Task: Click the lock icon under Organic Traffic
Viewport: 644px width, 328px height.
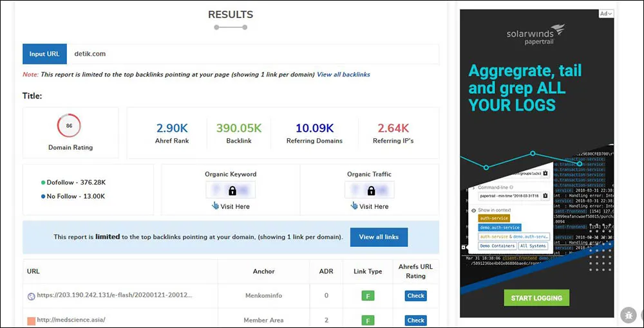Action: (372, 190)
